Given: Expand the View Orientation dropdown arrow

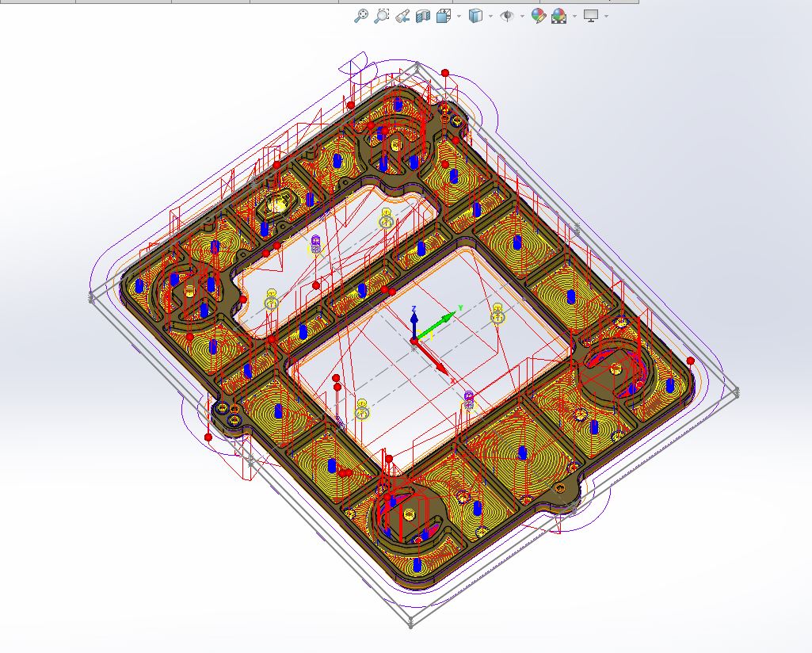Looking at the screenshot, I should [459, 16].
